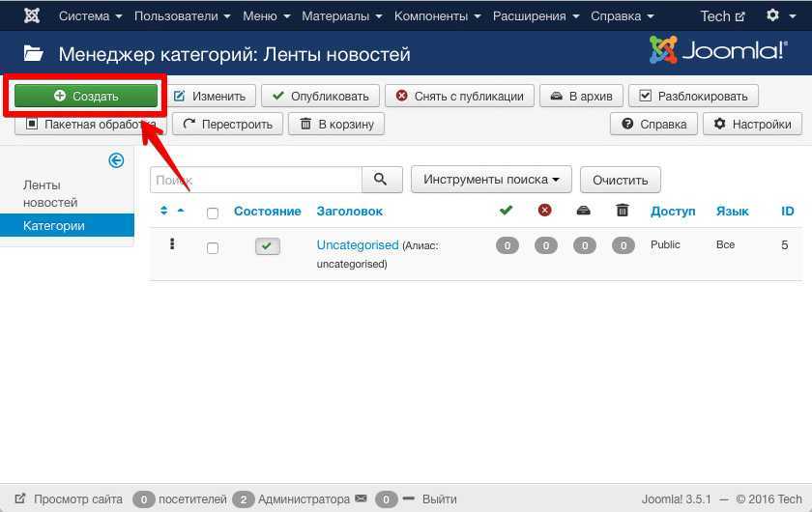The image size is (812, 512).
Task: Click into the search input field
Action: [x=256, y=180]
